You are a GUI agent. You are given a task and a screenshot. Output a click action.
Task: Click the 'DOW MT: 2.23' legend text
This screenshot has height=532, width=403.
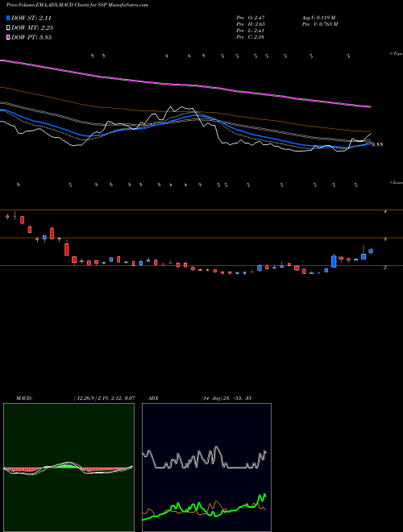tap(32, 28)
